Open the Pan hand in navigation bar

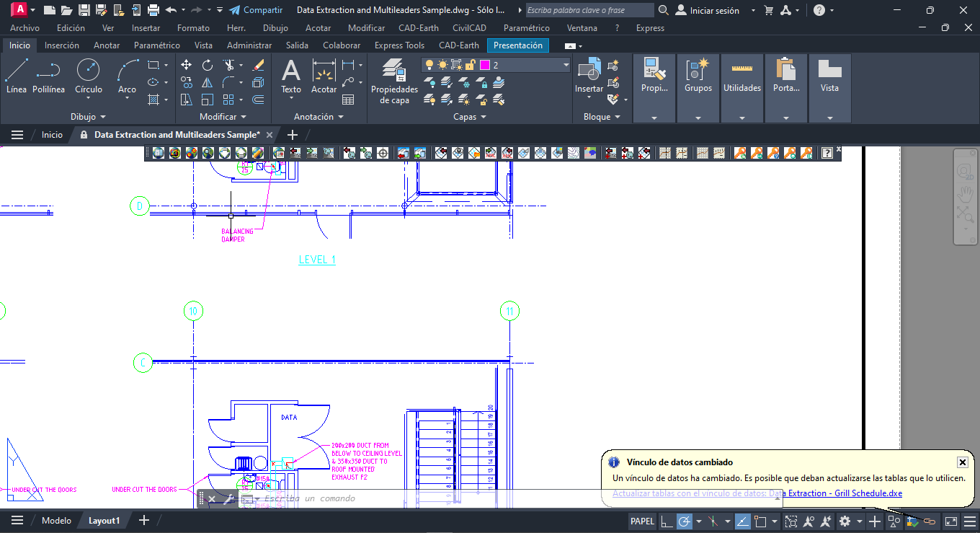pyautogui.click(x=965, y=193)
